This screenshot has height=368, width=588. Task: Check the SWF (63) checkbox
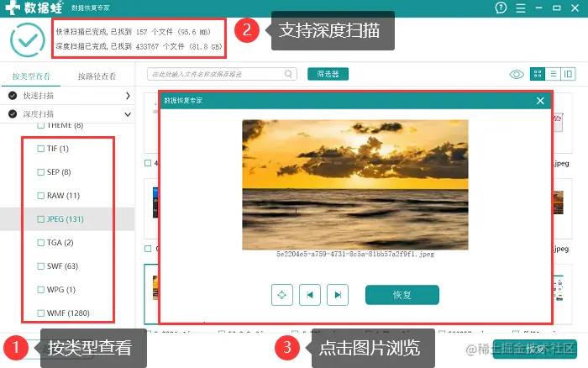click(x=41, y=266)
